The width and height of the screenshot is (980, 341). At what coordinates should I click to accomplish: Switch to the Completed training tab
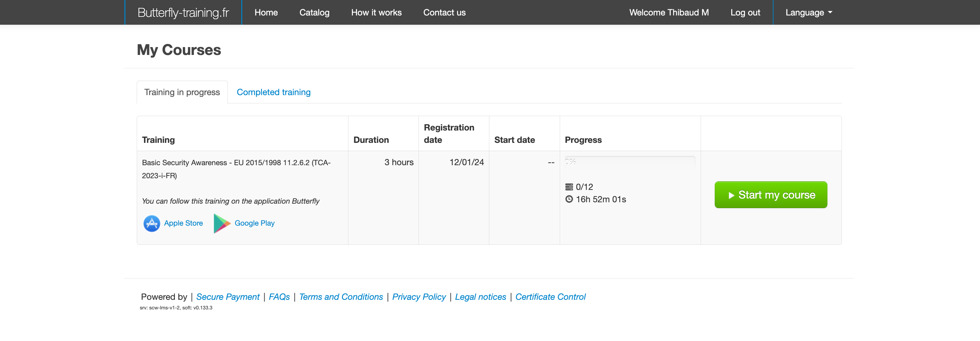(273, 92)
